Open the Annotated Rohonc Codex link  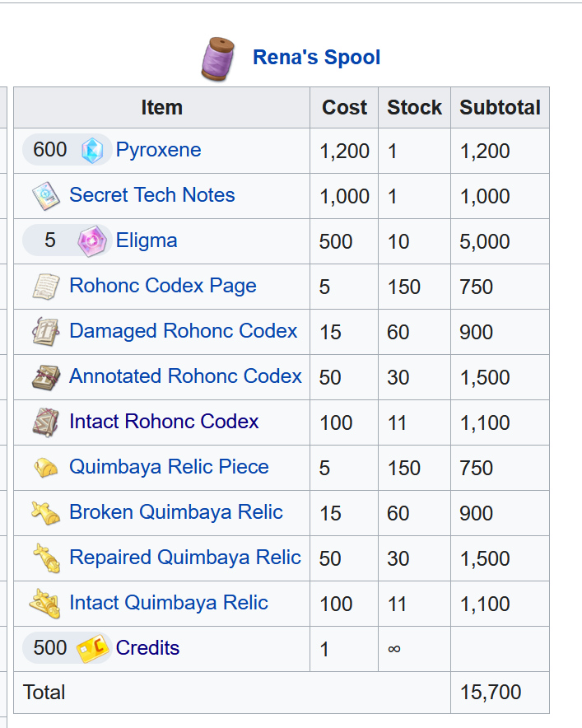pos(185,376)
